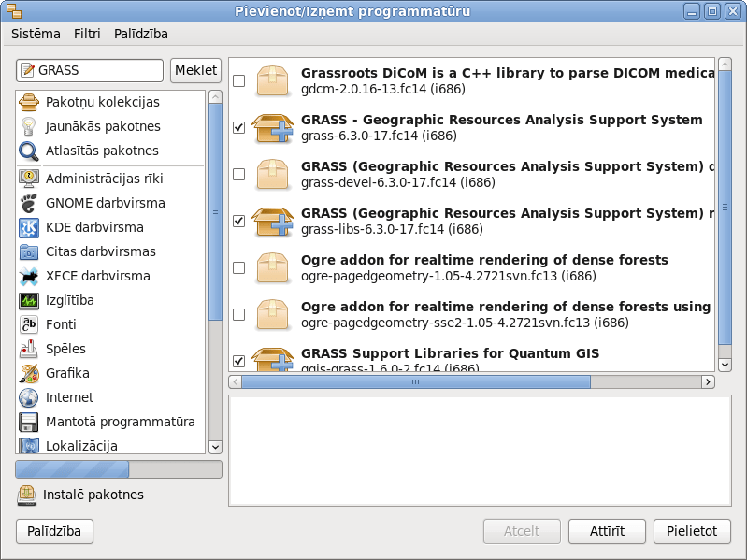Select the Atlasītās pakotnes category label
This screenshot has height=560, width=747.
click(102, 151)
